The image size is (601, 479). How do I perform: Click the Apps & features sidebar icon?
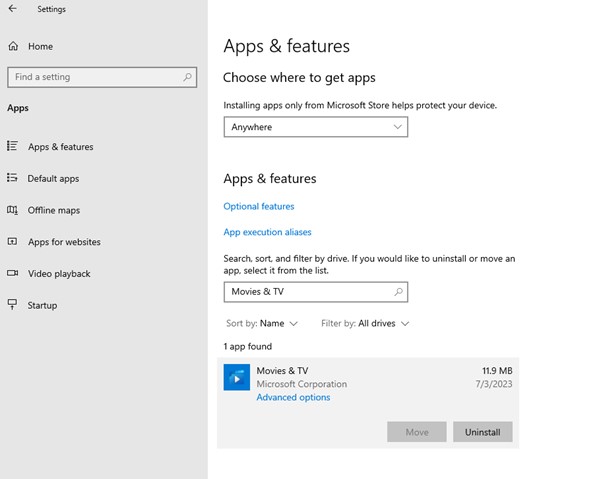[13, 147]
